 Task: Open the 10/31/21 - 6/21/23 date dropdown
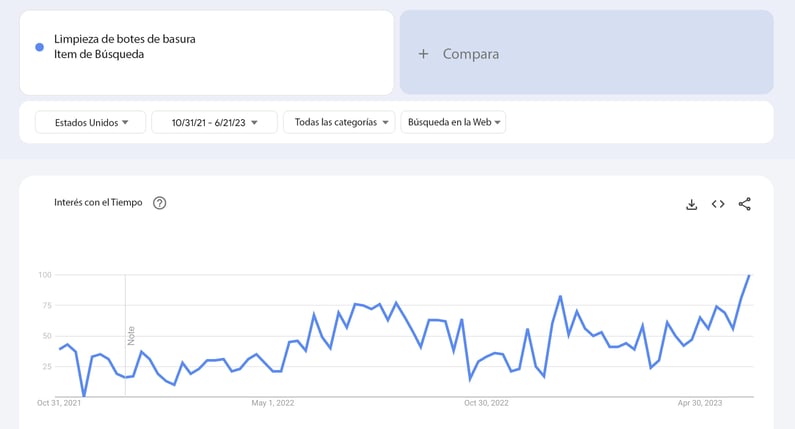tap(214, 122)
